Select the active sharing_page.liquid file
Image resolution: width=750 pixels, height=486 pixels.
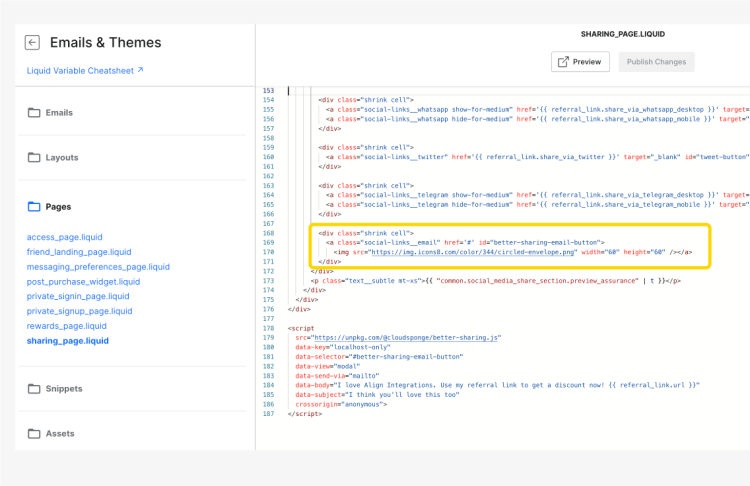[x=67, y=341]
